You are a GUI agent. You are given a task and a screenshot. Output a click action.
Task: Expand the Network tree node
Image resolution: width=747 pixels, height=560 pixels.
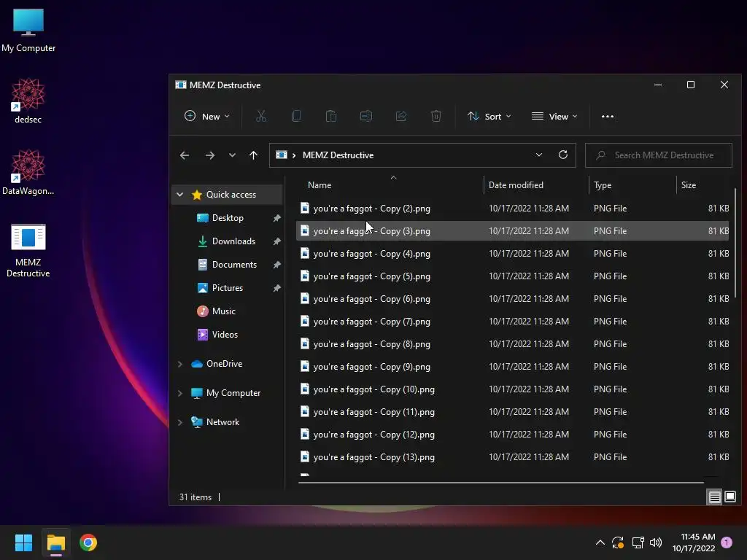pos(179,422)
